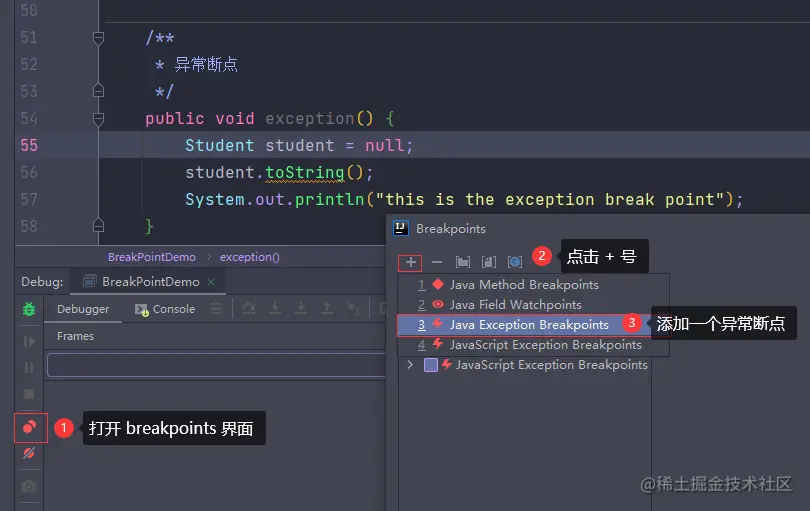Click the Run to Cursor icon

pyautogui.click(x=353, y=308)
